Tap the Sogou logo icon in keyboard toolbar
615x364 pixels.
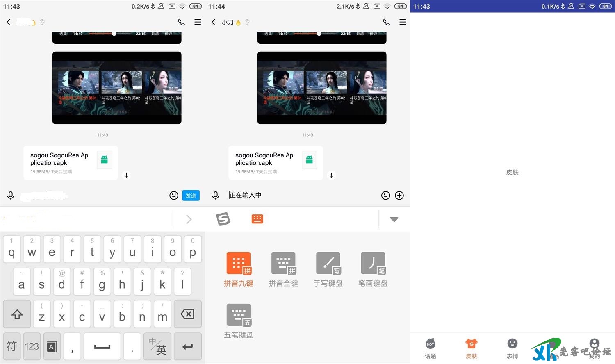point(223,219)
